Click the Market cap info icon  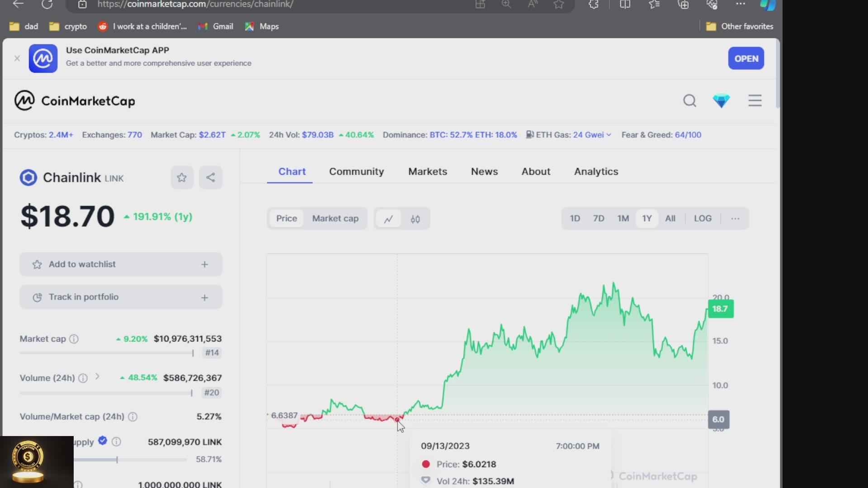click(74, 339)
